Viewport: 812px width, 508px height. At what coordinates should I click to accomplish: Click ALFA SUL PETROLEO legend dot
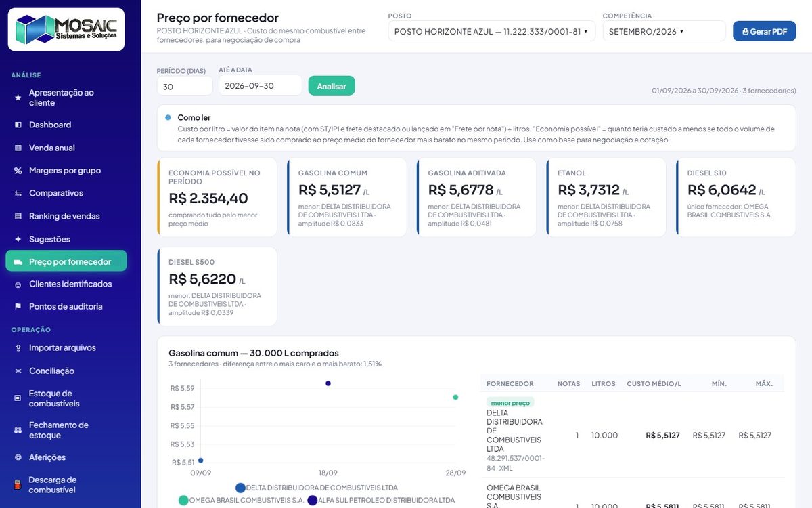(313, 501)
